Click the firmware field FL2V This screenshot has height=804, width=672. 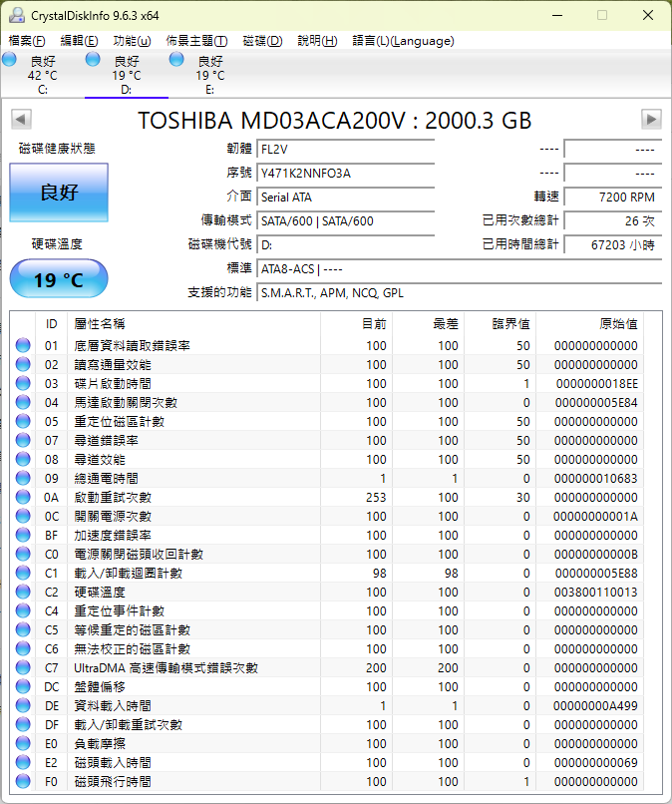pyautogui.click(x=346, y=150)
